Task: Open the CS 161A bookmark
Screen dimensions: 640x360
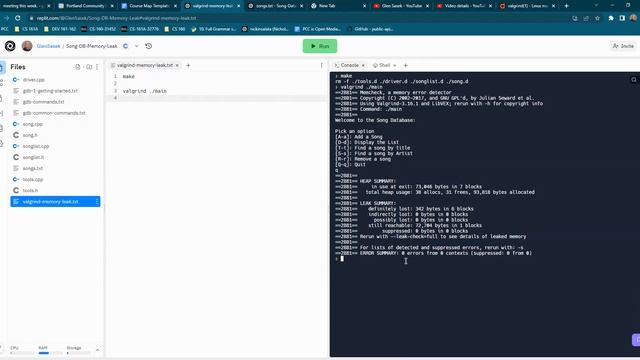Action: (x=27, y=29)
